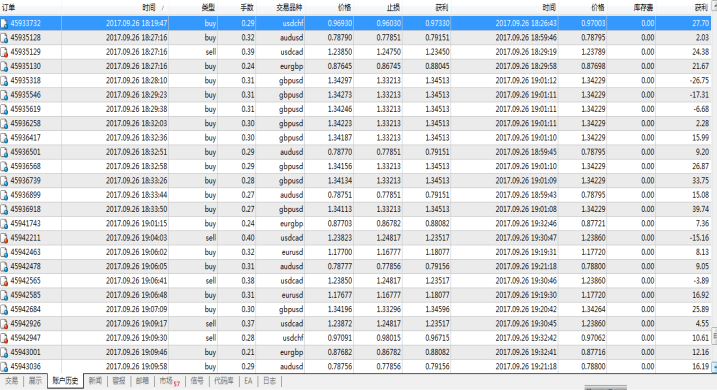Click the order icon beside 45936918
Screen dimensions: 717x390
click(4, 209)
